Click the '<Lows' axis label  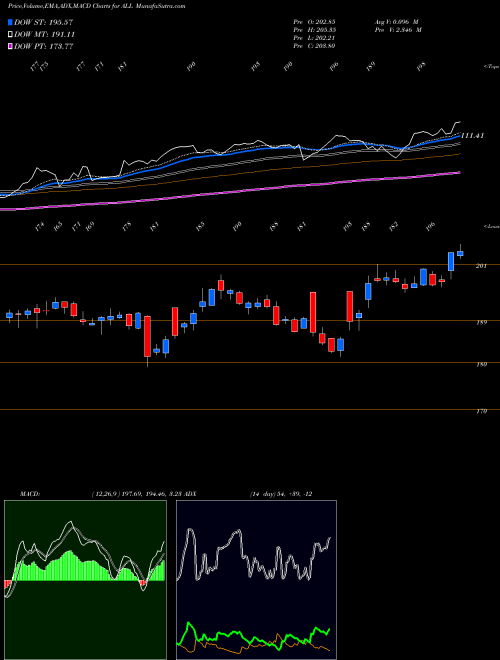(x=491, y=226)
